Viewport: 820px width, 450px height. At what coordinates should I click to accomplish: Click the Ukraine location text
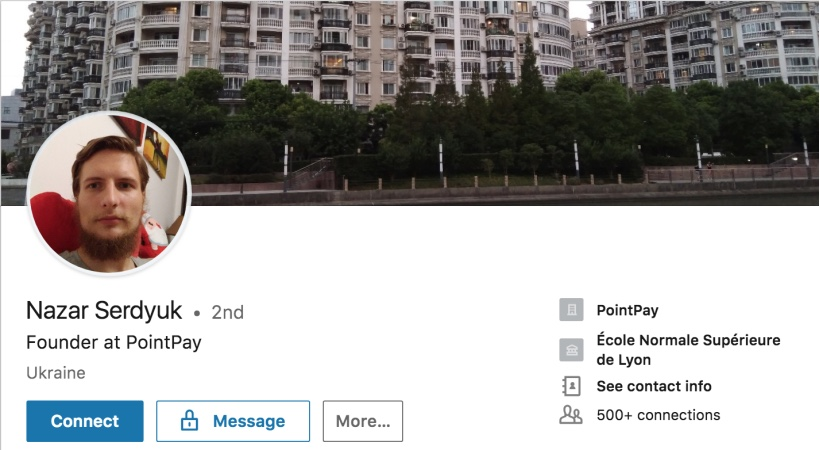click(x=56, y=373)
